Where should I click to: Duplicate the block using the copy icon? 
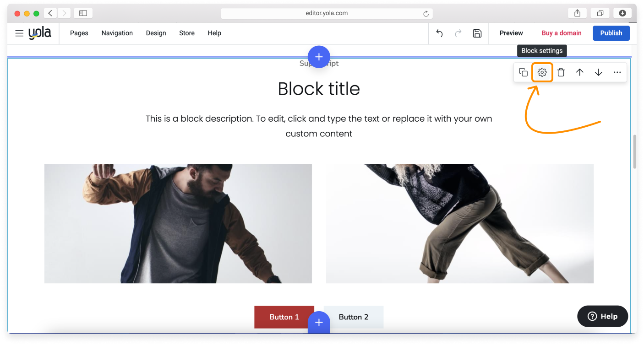(523, 72)
